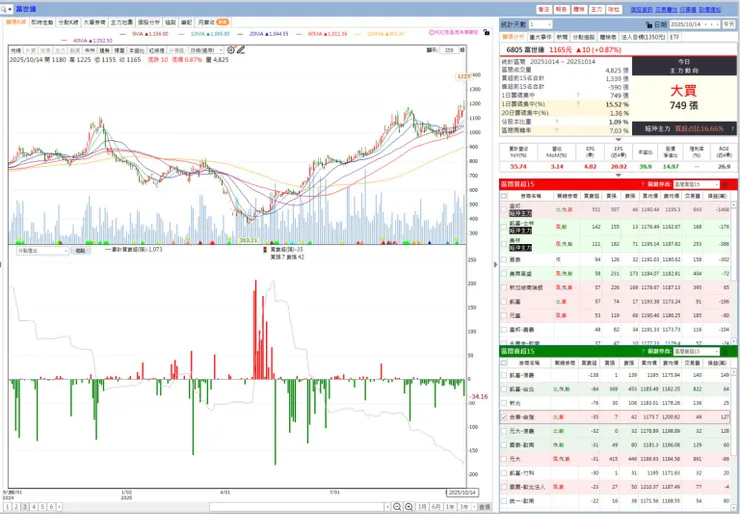This screenshot has height=514, width=740.
Task: Open the 分點進出 dropdown below the chart
Action: [42, 251]
